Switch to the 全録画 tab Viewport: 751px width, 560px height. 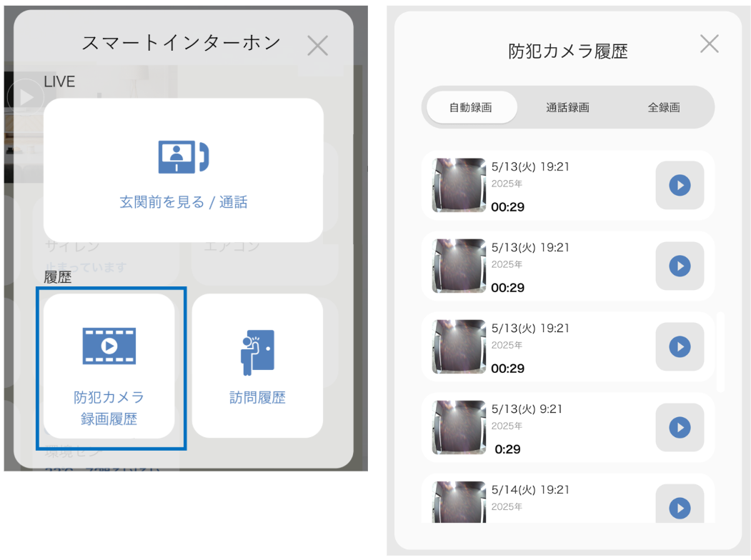click(x=664, y=108)
